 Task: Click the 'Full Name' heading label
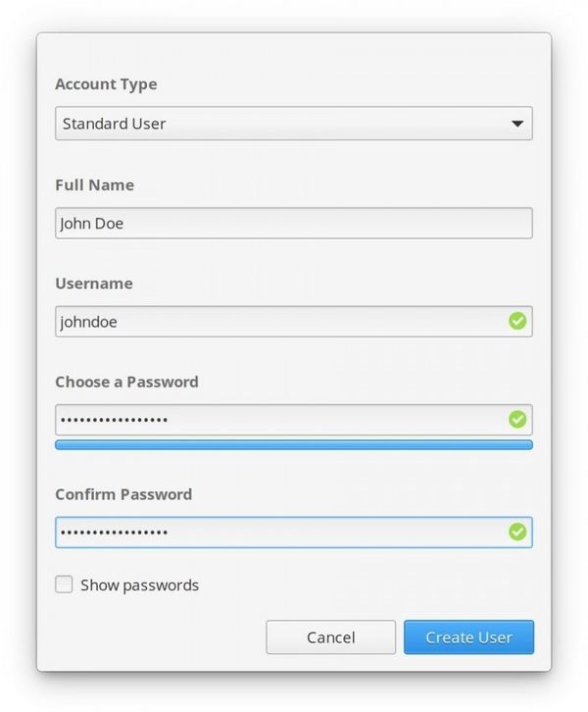coord(94,184)
